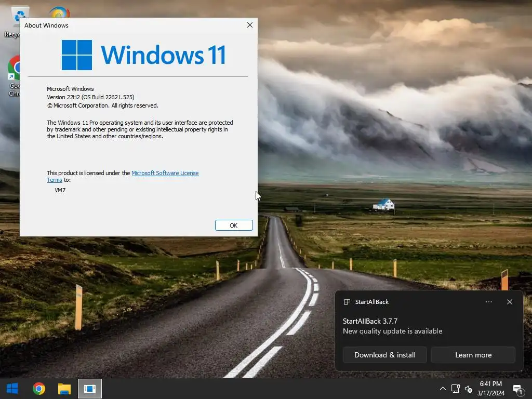532x399 pixels.
Task: Open the notification center icon
Action: pos(517,390)
